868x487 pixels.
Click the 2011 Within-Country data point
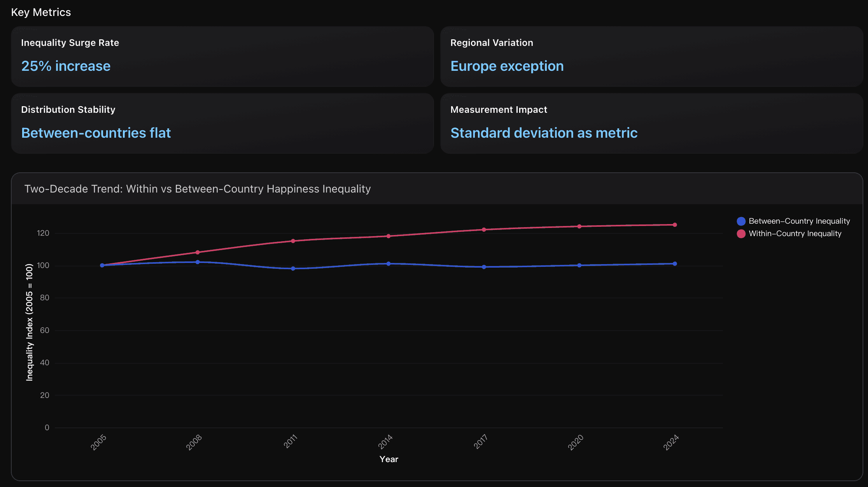point(293,241)
